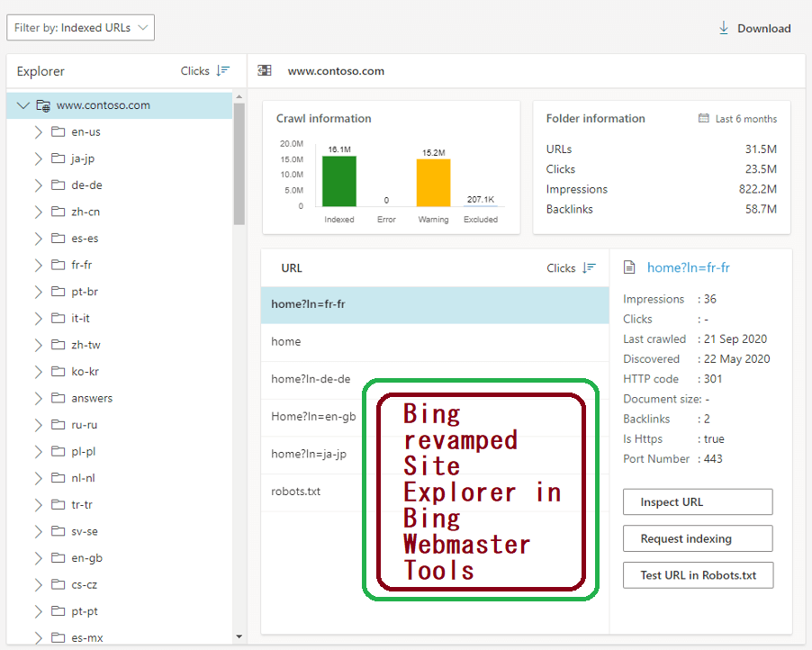Select the home?ln=ja-jp URL row
Screen dimensions: 812x650
(x=435, y=455)
